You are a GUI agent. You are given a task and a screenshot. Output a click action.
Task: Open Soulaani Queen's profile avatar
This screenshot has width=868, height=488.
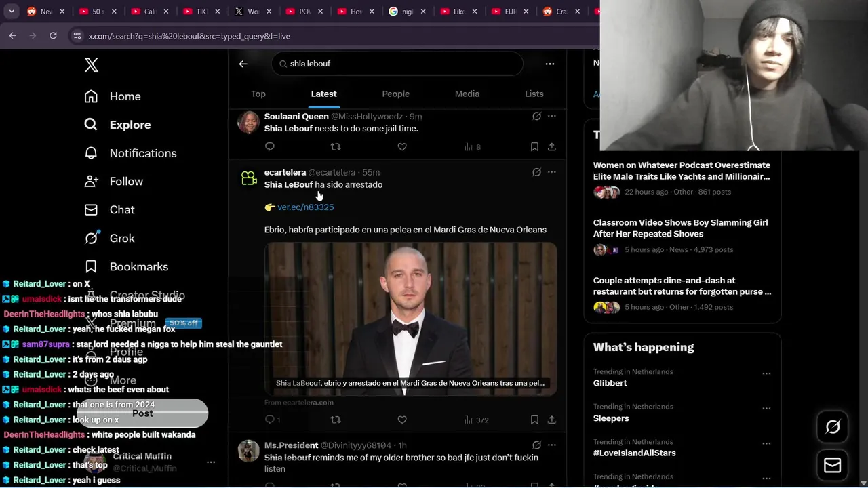[x=248, y=122]
